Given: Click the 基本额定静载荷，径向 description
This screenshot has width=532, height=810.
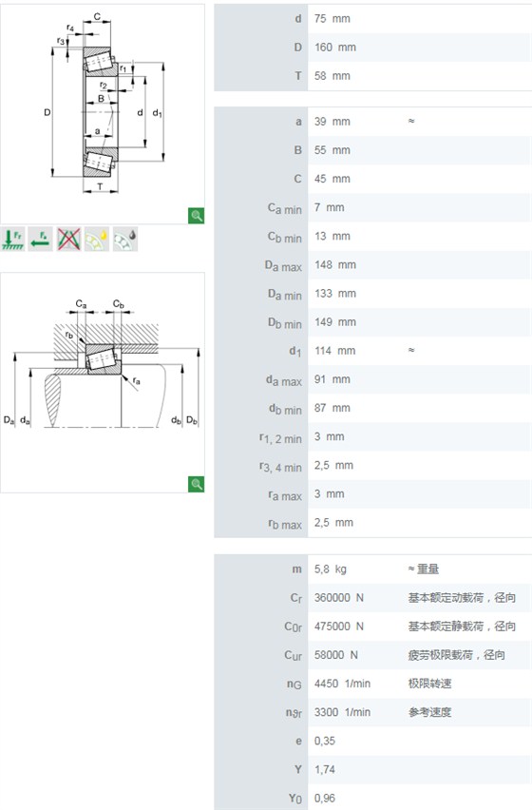Looking at the screenshot, I should pyautogui.click(x=462, y=627).
